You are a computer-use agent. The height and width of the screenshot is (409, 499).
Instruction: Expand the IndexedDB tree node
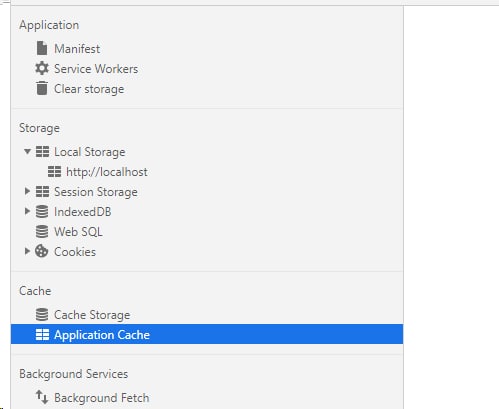[x=27, y=211]
